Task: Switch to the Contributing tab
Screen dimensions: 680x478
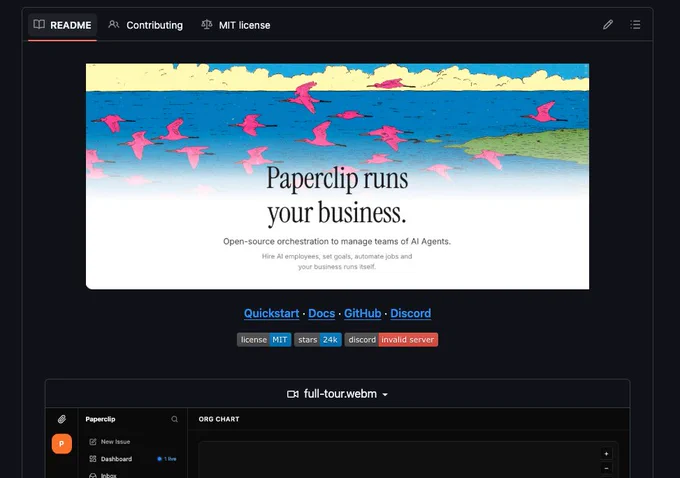Action: click(x=146, y=25)
